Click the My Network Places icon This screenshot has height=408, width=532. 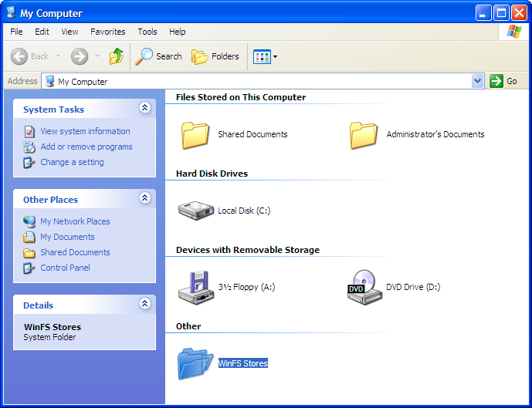29,221
